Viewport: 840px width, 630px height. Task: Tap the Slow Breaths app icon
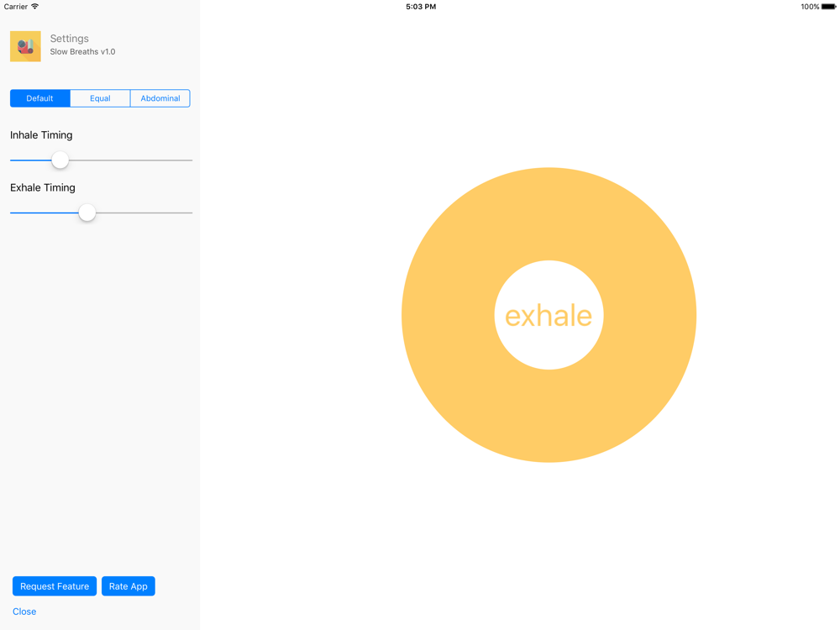pyautogui.click(x=25, y=46)
